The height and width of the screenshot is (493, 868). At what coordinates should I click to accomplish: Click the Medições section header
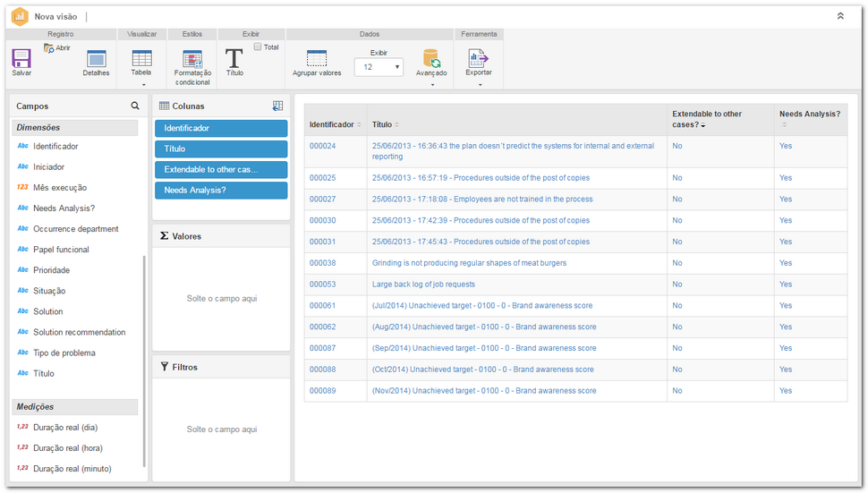point(75,407)
